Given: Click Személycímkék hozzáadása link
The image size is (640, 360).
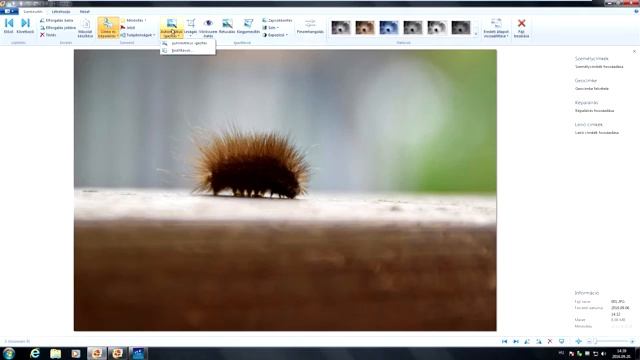Looking at the screenshot, I should pos(599,67).
